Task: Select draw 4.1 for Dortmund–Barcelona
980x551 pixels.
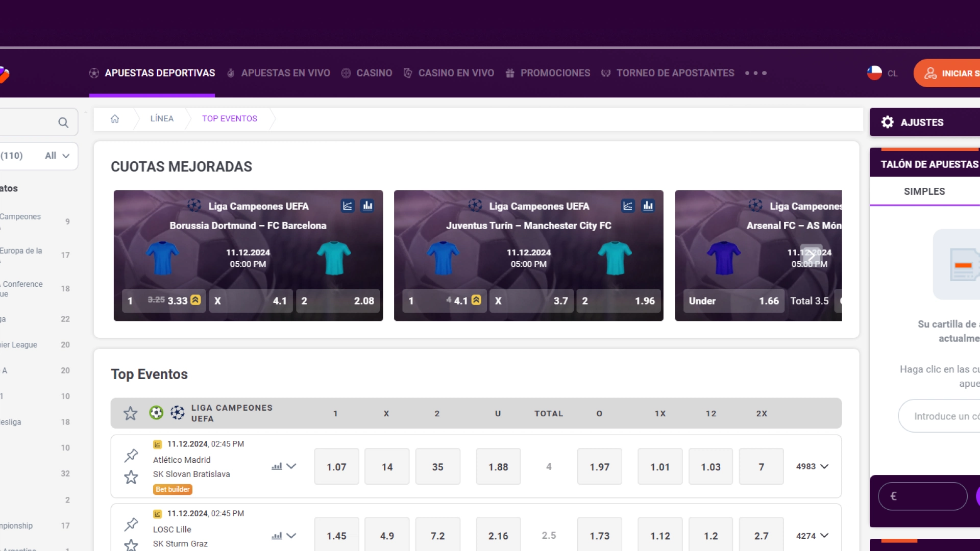Action: point(251,300)
